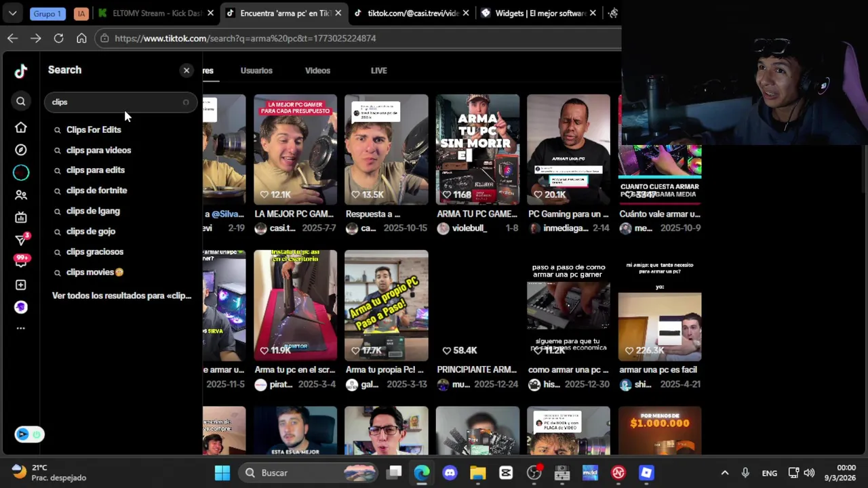This screenshot has height=488, width=868.
Task: Click the browser Forward arrow
Action: point(35,38)
